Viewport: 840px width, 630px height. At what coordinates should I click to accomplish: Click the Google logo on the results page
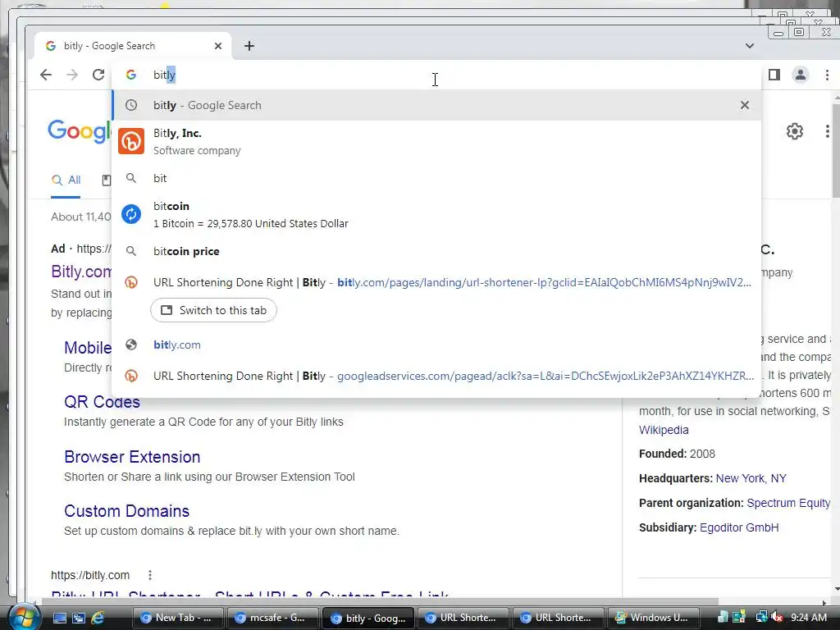coord(80,131)
